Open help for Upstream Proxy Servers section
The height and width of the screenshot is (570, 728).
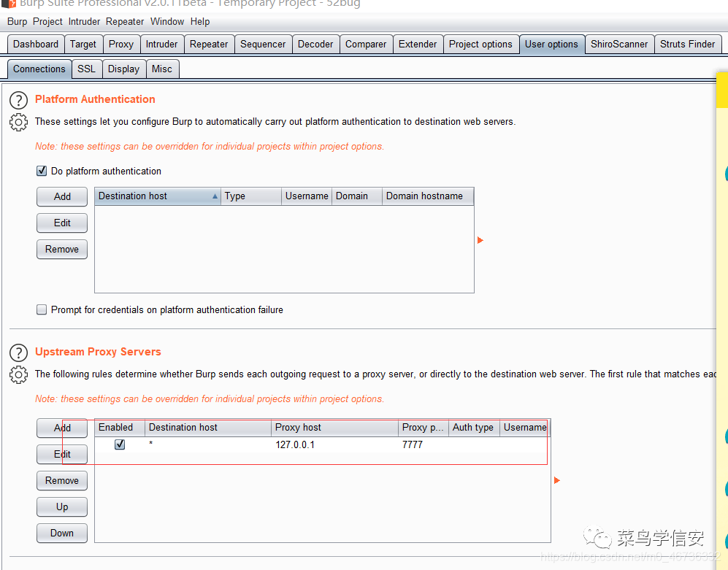(x=18, y=353)
